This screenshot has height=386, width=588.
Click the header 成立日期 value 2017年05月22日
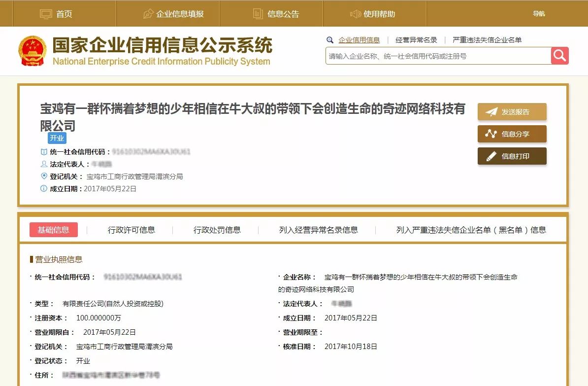[110, 188]
